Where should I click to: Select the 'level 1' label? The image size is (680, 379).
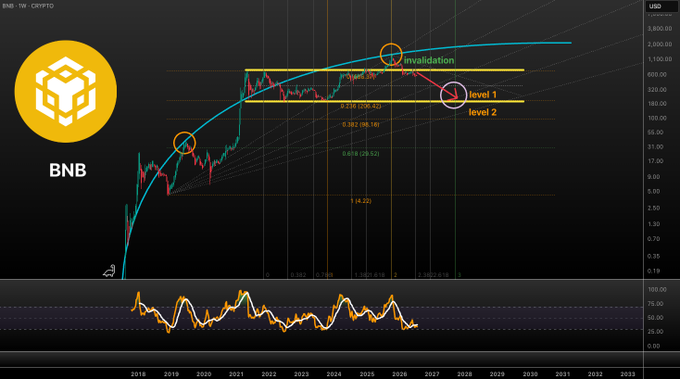click(483, 95)
